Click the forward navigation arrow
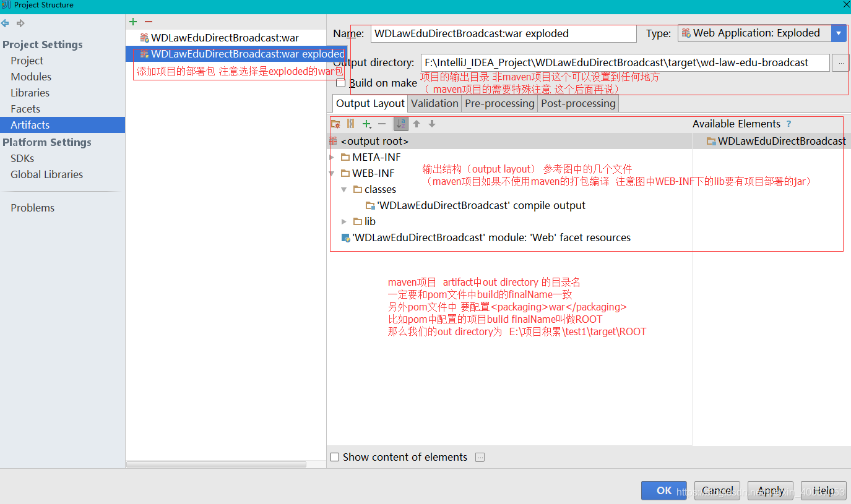The height and width of the screenshot is (504, 851). click(20, 23)
